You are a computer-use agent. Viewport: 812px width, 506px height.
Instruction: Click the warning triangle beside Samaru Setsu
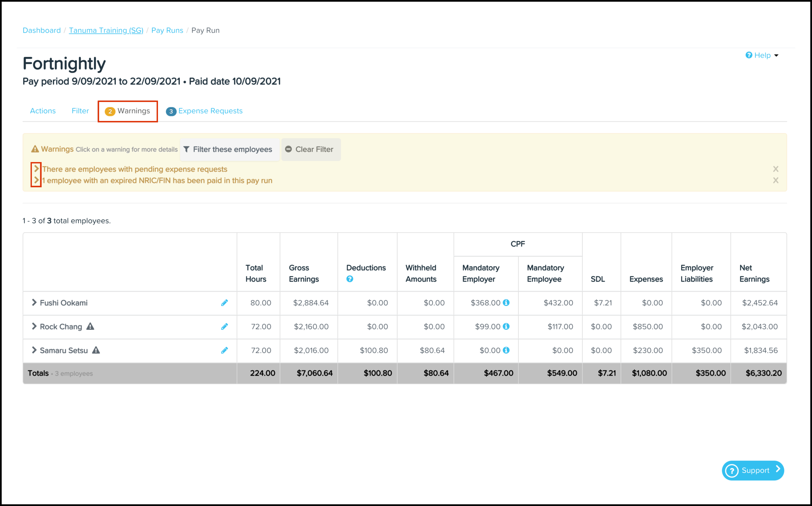click(96, 350)
